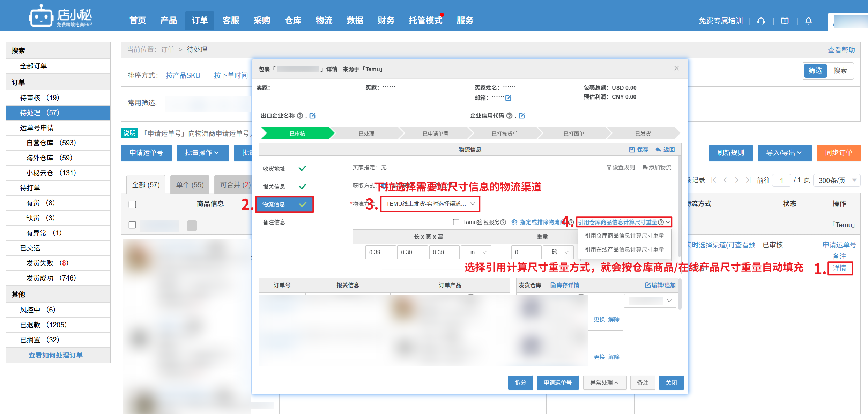
Task: Check the first order row checkbox
Action: (x=132, y=225)
